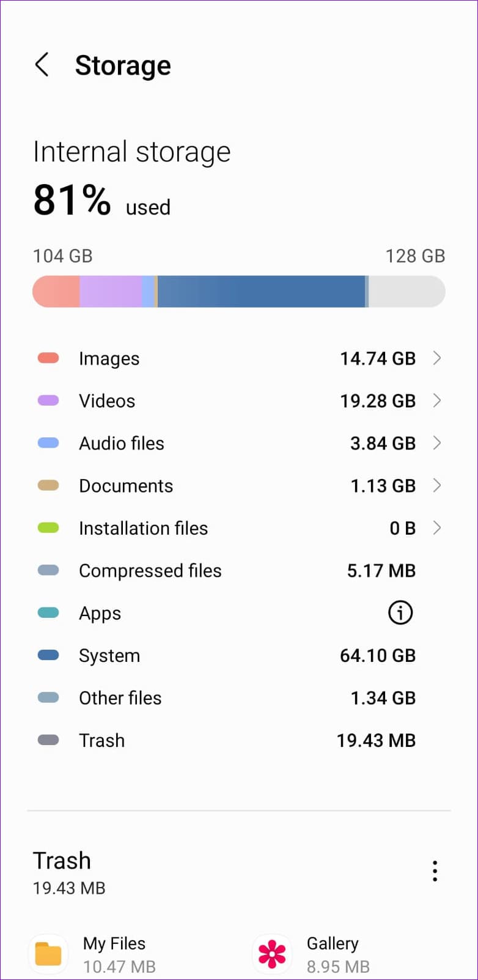Image resolution: width=478 pixels, height=980 pixels.
Task: Open Trash more options menu
Action: 435,870
